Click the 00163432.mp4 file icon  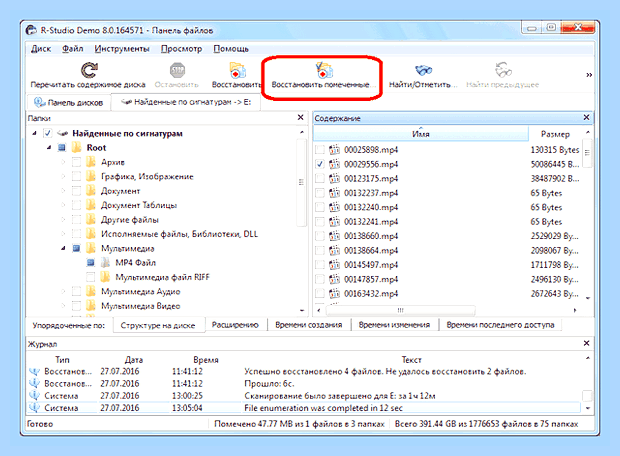(335, 293)
